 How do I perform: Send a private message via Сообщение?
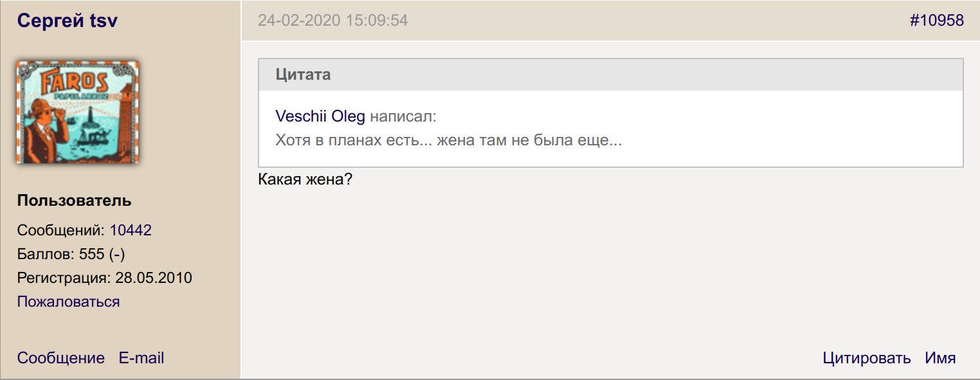tap(61, 358)
